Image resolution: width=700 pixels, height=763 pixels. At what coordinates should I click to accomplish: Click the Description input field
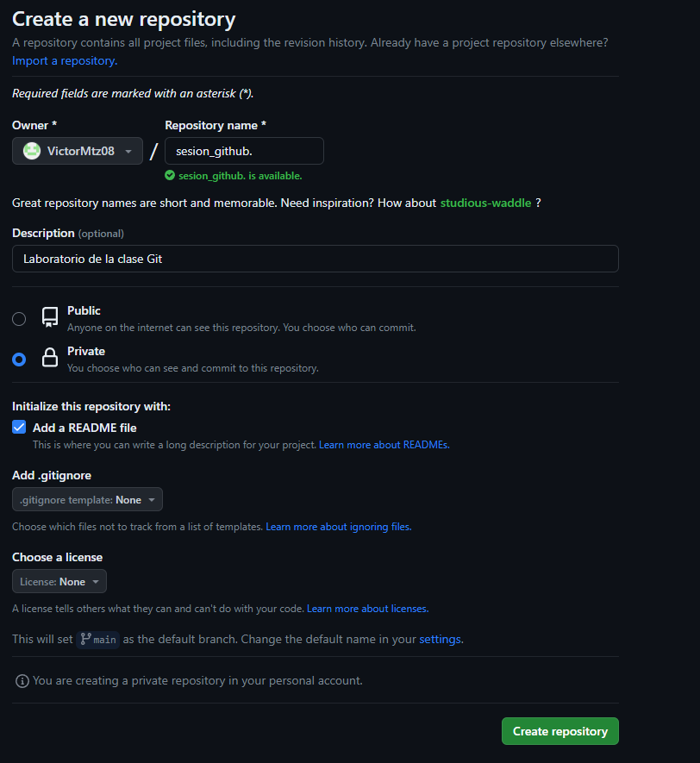315,258
